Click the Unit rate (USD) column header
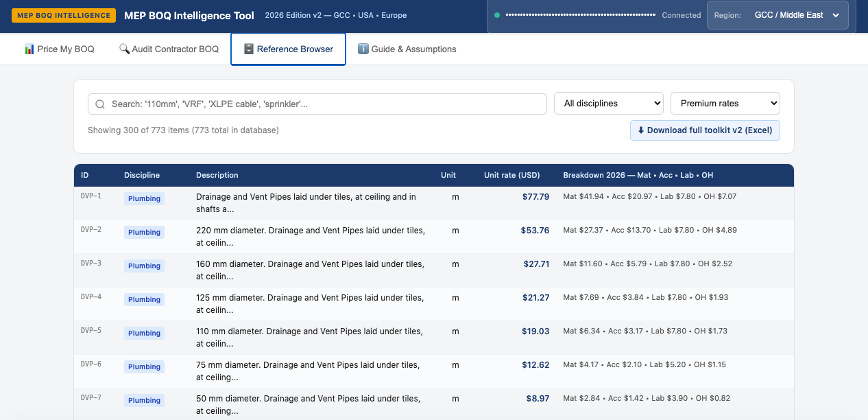This screenshot has height=420, width=868. point(511,175)
